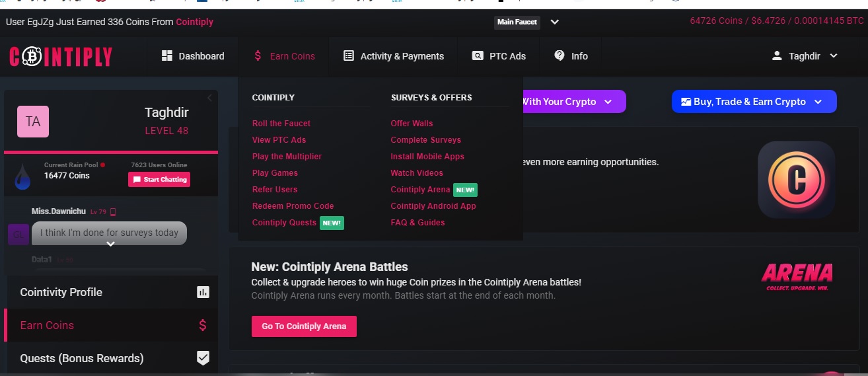Click the NEW! badge next to Cointiply Arena

pyautogui.click(x=465, y=190)
